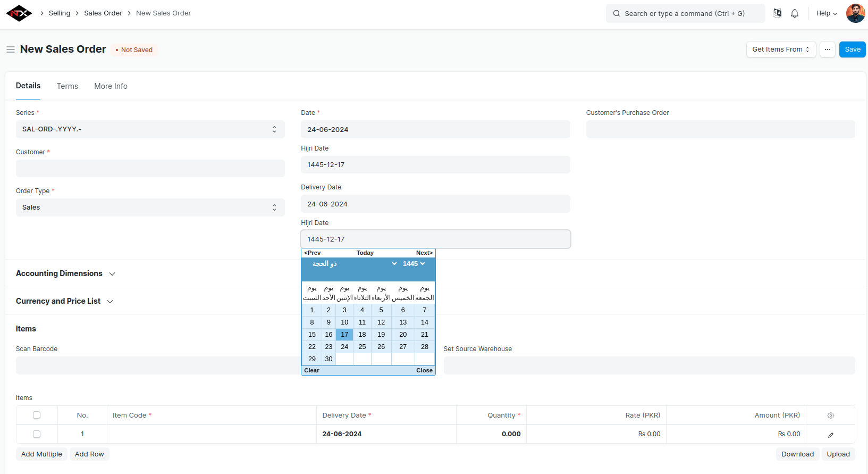Switch to the Terms tab

click(x=68, y=86)
